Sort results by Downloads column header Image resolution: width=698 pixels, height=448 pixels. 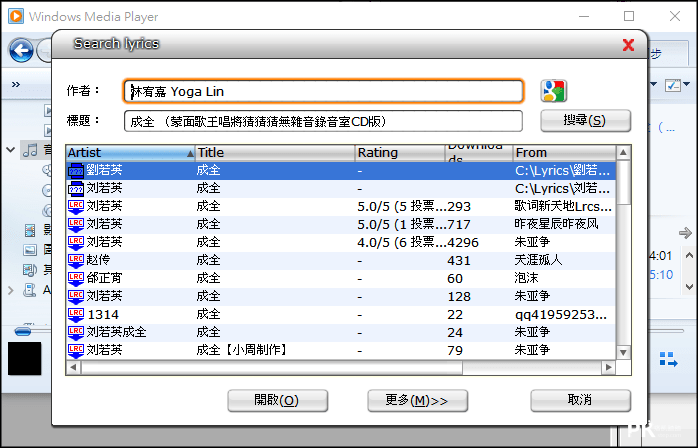coord(479,153)
